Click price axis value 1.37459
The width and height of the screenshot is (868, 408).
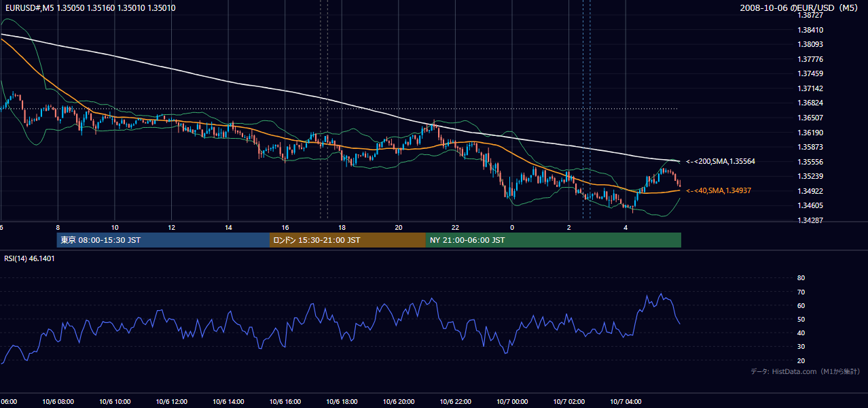(x=811, y=73)
